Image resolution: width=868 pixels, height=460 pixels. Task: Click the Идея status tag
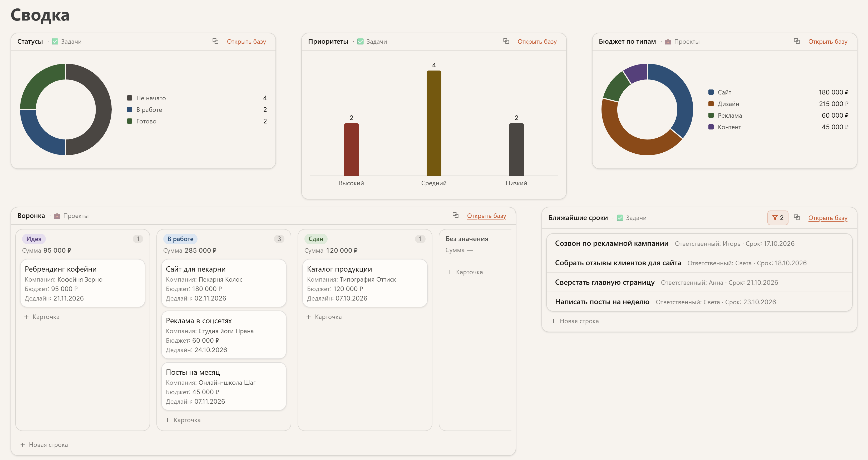34,239
